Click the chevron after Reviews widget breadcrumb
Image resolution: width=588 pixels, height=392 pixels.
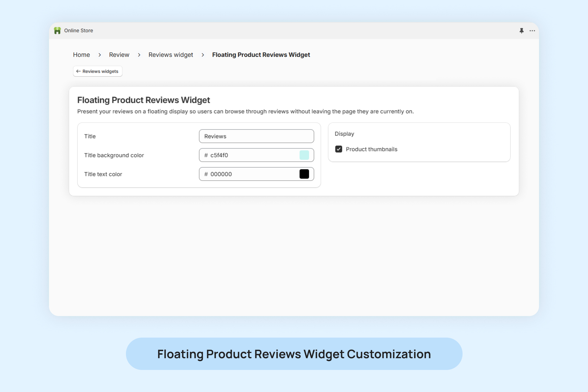point(203,55)
